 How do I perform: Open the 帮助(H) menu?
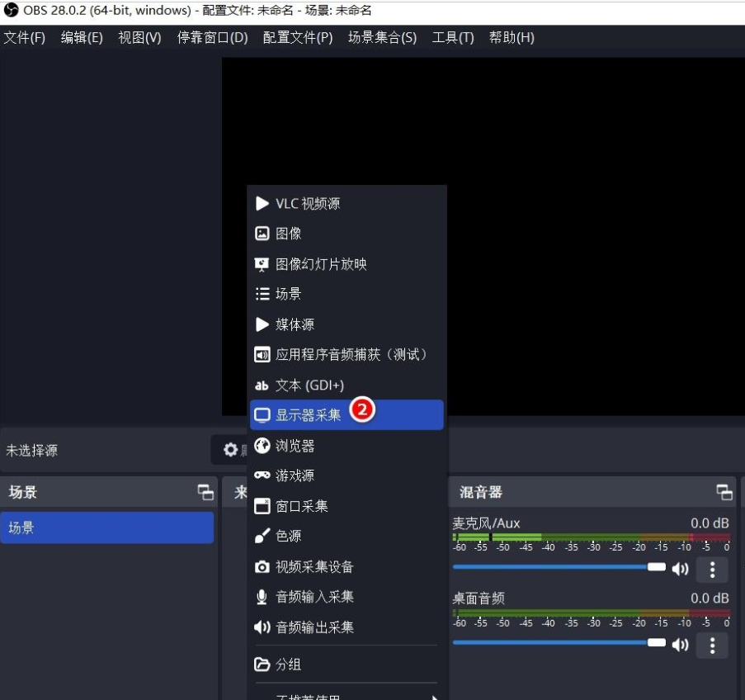click(512, 38)
